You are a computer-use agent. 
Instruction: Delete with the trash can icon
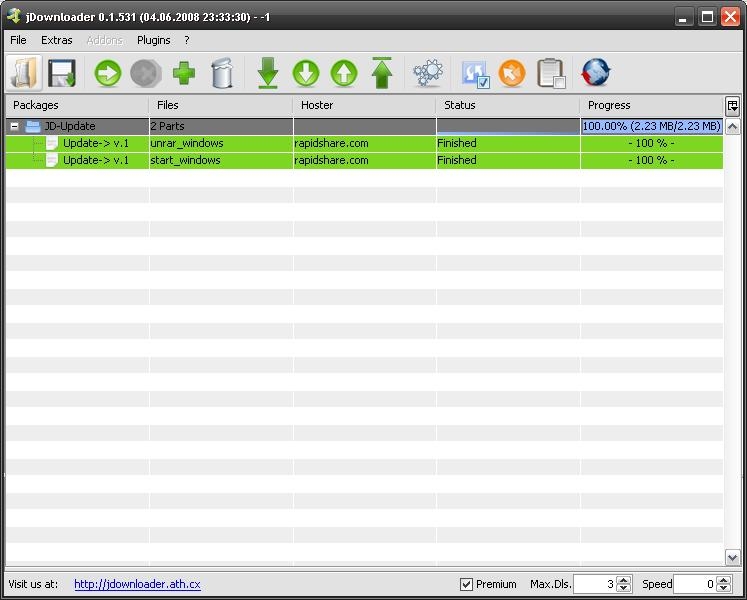tap(222, 73)
